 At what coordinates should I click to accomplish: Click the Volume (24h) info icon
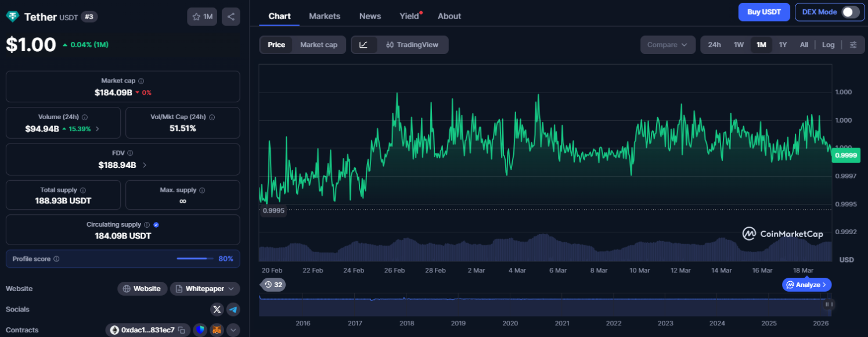85,117
